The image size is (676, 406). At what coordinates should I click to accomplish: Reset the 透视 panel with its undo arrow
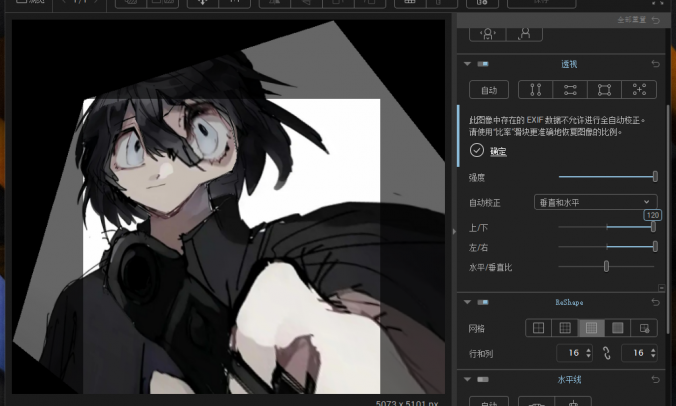[x=656, y=64]
